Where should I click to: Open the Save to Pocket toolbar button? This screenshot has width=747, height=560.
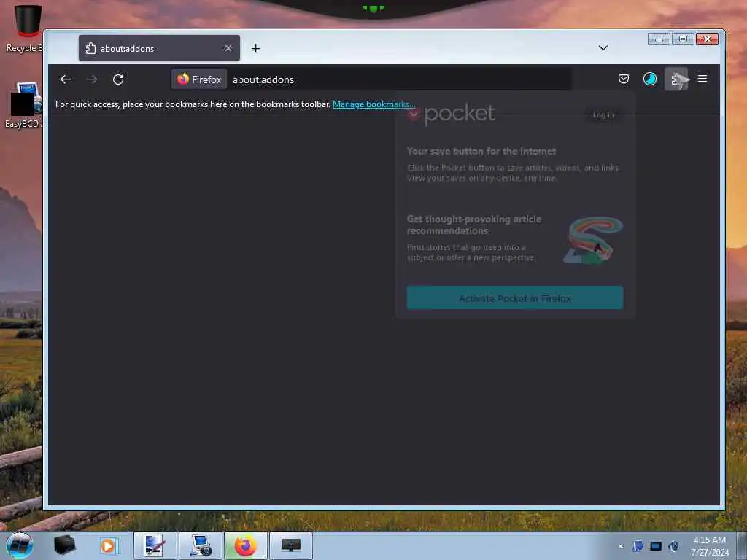(x=624, y=79)
